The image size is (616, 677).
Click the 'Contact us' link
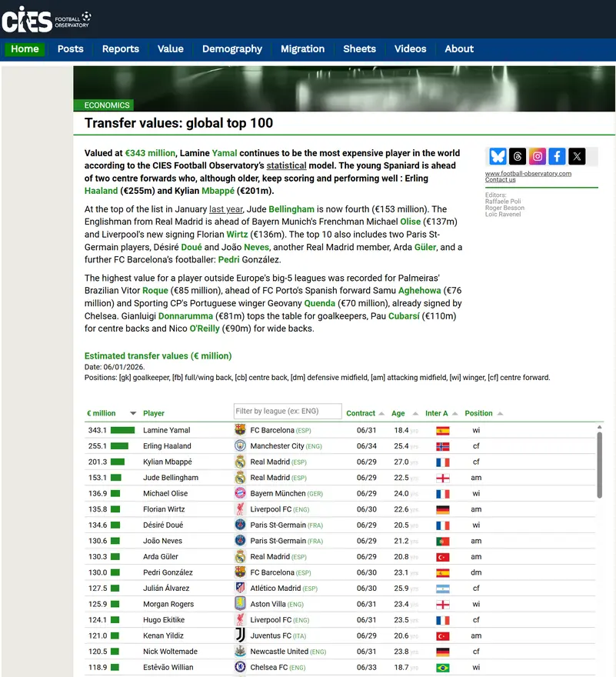click(501, 180)
